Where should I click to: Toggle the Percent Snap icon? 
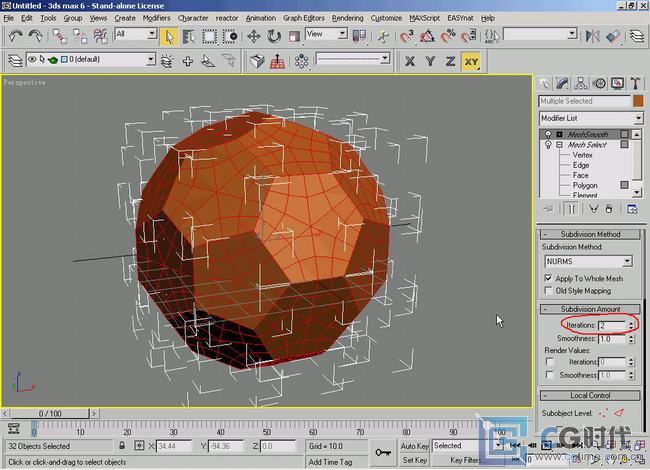click(448, 36)
